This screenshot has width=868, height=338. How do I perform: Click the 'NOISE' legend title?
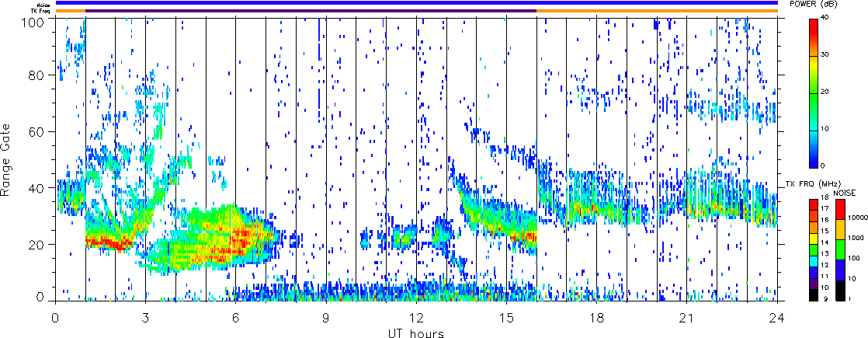tap(844, 193)
